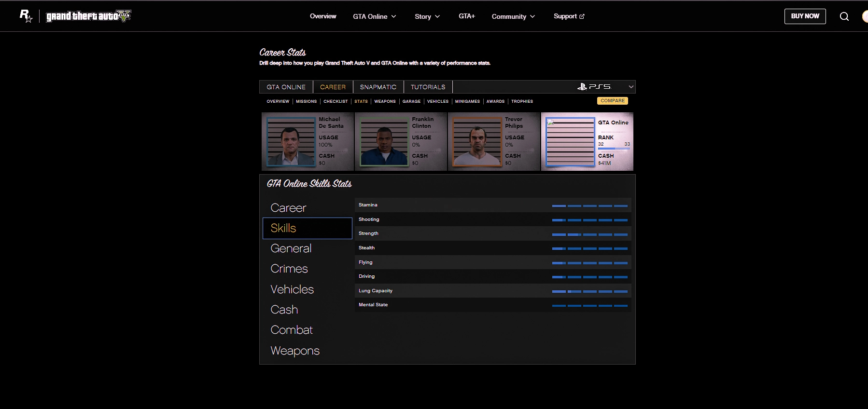Click the yellow Compare button

(x=612, y=101)
